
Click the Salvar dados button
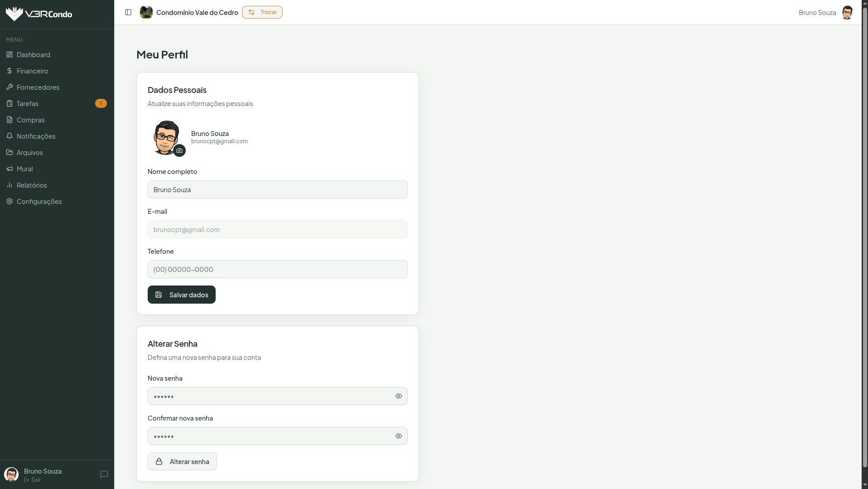(181, 295)
